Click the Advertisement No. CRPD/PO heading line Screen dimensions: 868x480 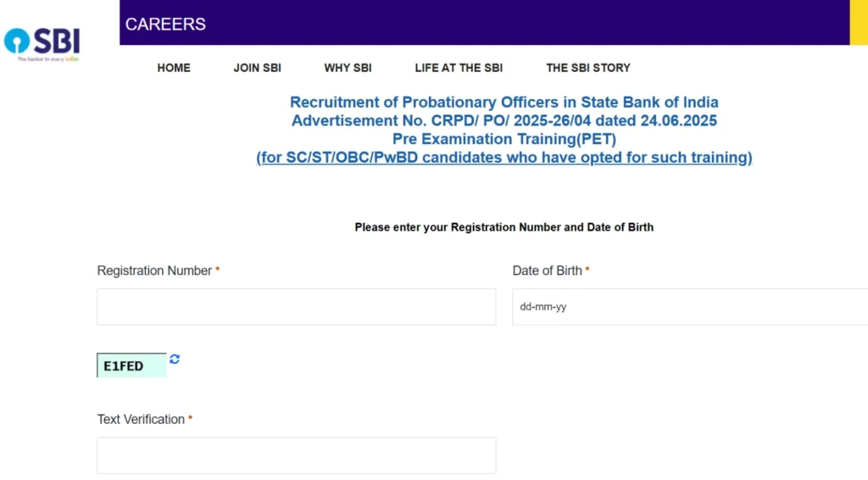point(504,120)
